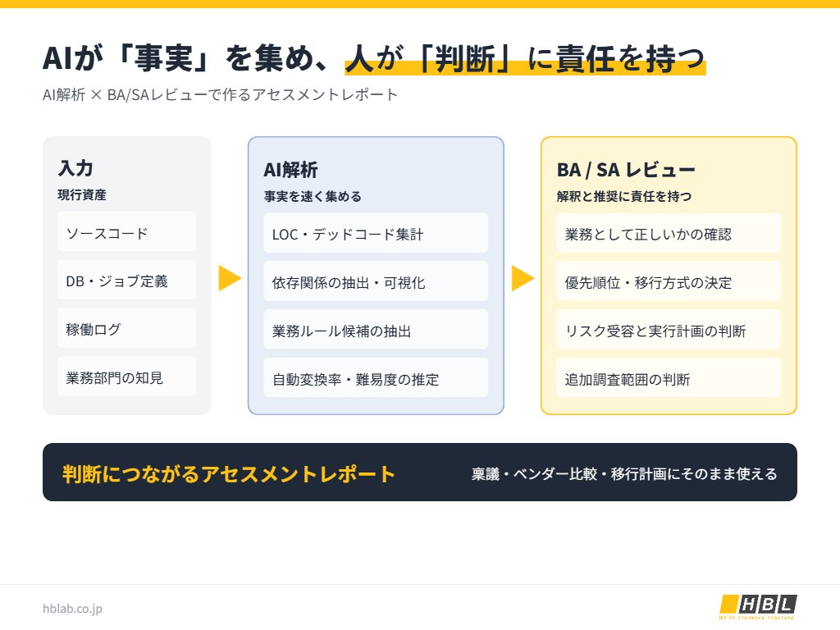Click the 追加調査範囲の判断 box
The height and width of the screenshot is (630, 840).
tap(669, 377)
